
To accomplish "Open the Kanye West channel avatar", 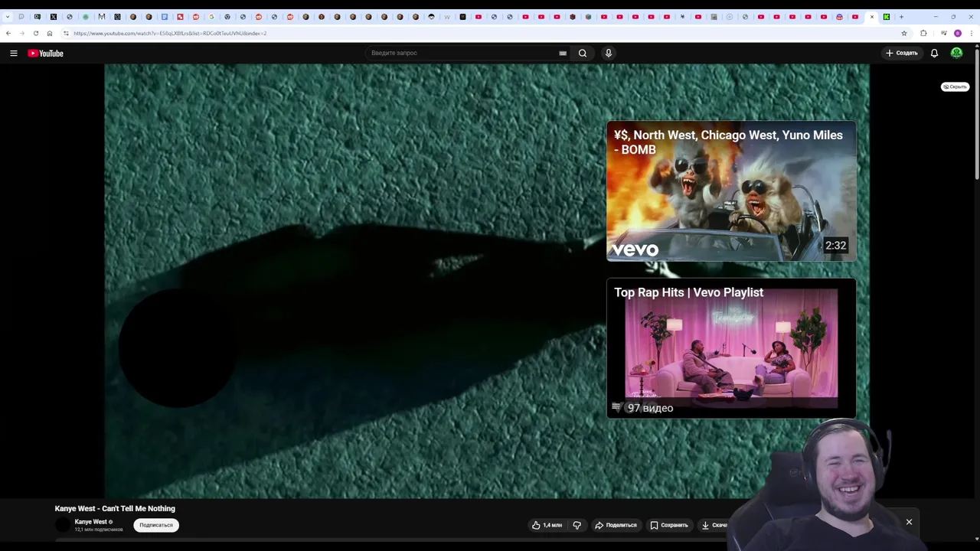I will point(63,525).
